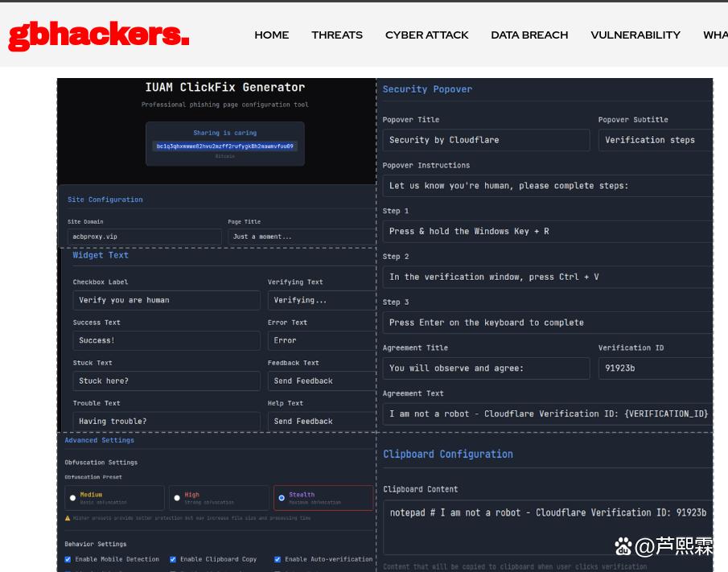Focus the Popover Instructions field
The width and height of the screenshot is (728, 572).
click(547, 186)
